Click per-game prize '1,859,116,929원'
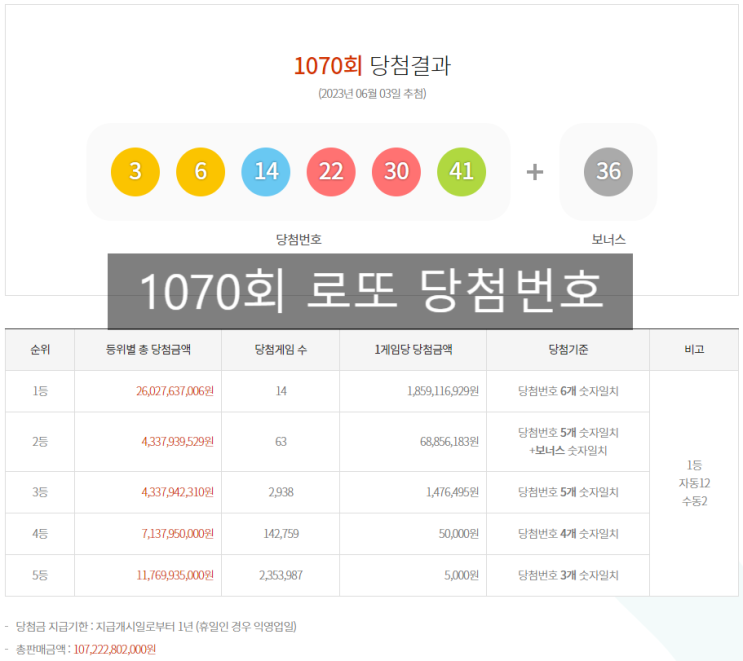Image resolution: width=743 pixels, height=661 pixels. (443, 391)
